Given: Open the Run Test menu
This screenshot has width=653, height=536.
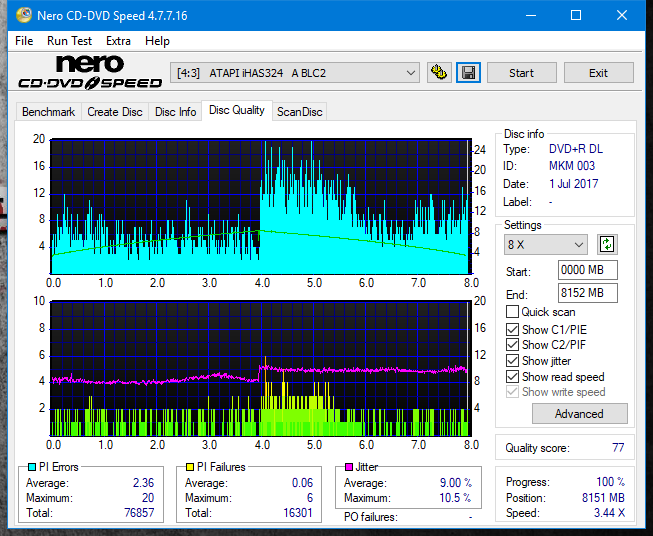Looking at the screenshot, I should (x=69, y=41).
